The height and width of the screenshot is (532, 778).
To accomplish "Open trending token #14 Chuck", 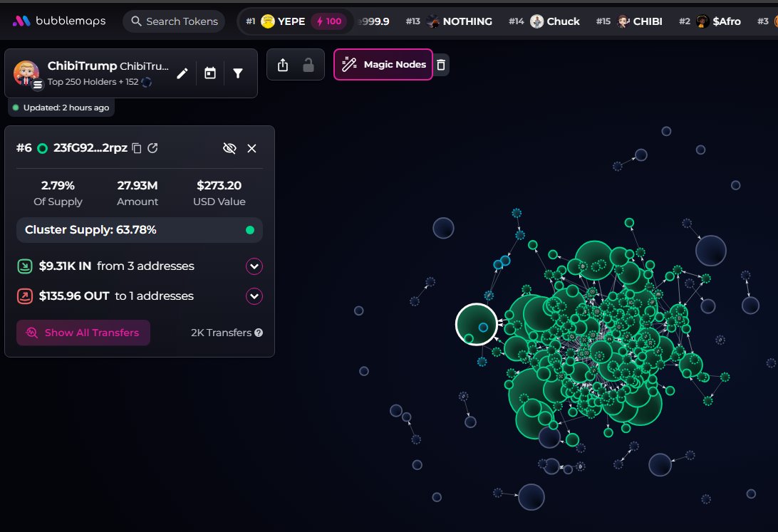I will click(544, 21).
